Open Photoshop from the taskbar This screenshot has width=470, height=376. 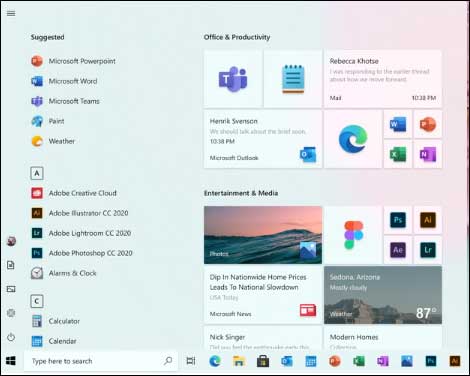(x=431, y=361)
